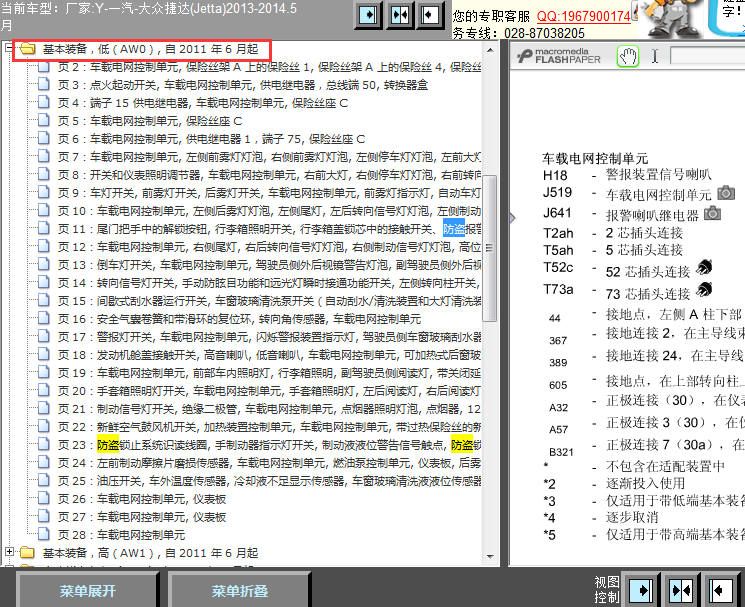Open 页 20: 手套箱照明灯开关 entry
Screen dimensions: 745x607
269,391
